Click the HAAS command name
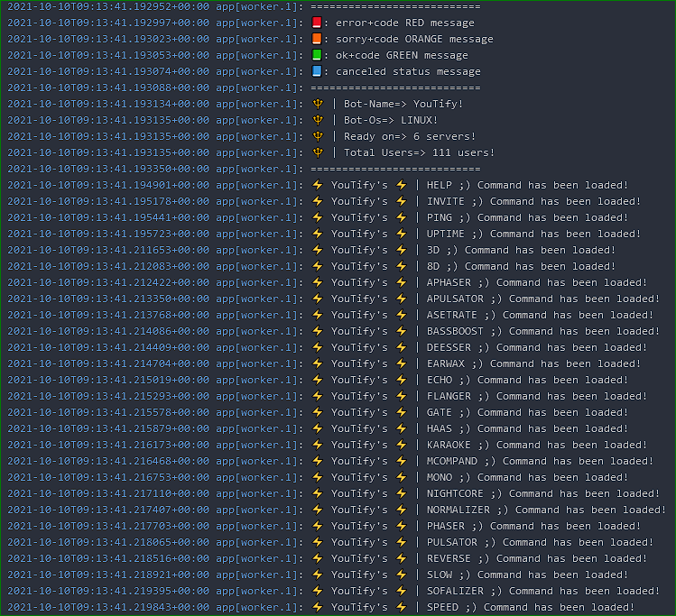 tap(440, 428)
